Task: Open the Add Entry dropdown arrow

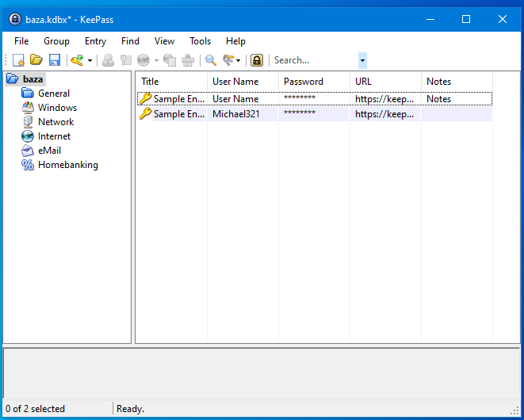Action: coord(90,60)
